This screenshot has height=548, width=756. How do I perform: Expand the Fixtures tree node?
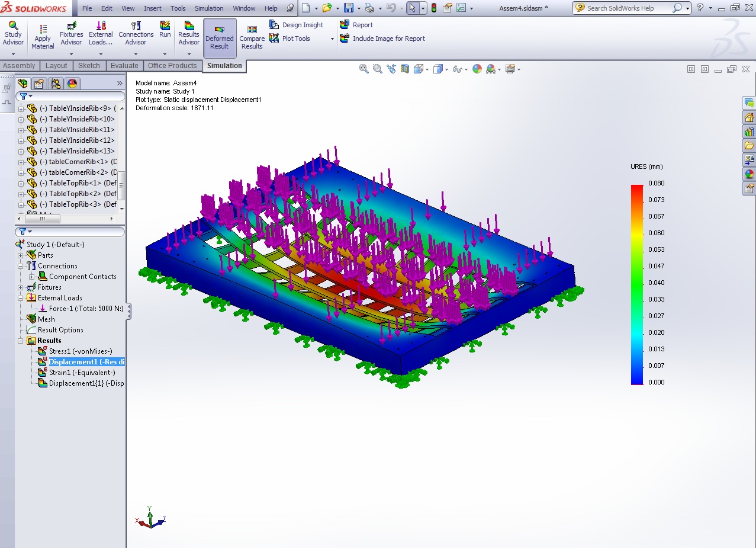click(21, 287)
